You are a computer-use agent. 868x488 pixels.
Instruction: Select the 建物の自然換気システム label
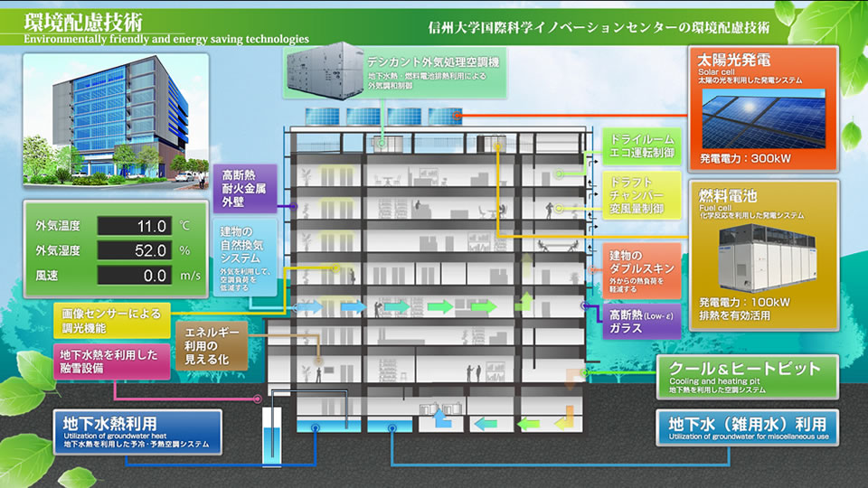245,258
